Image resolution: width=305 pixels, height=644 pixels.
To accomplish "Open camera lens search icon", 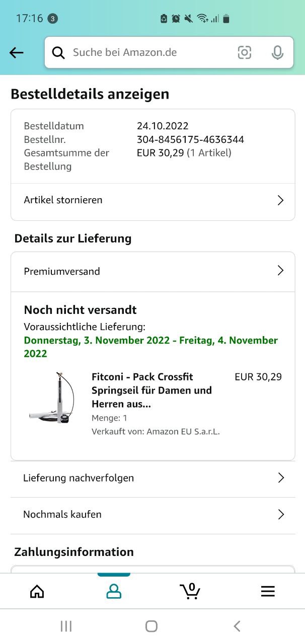I will click(x=245, y=52).
